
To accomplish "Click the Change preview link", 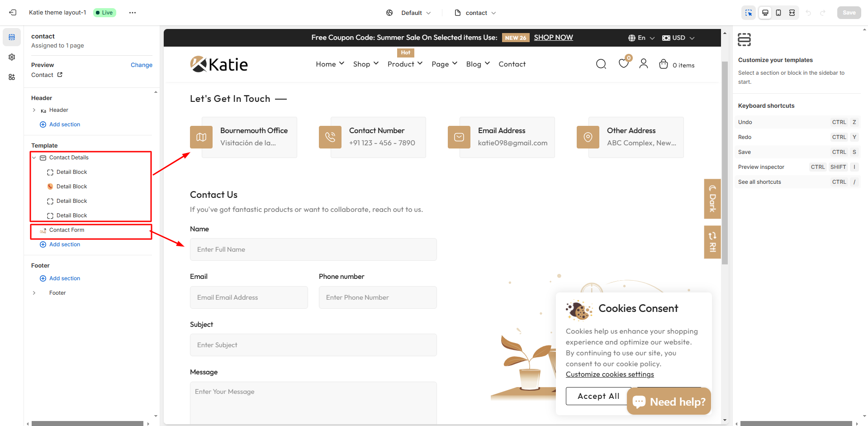I will [141, 65].
